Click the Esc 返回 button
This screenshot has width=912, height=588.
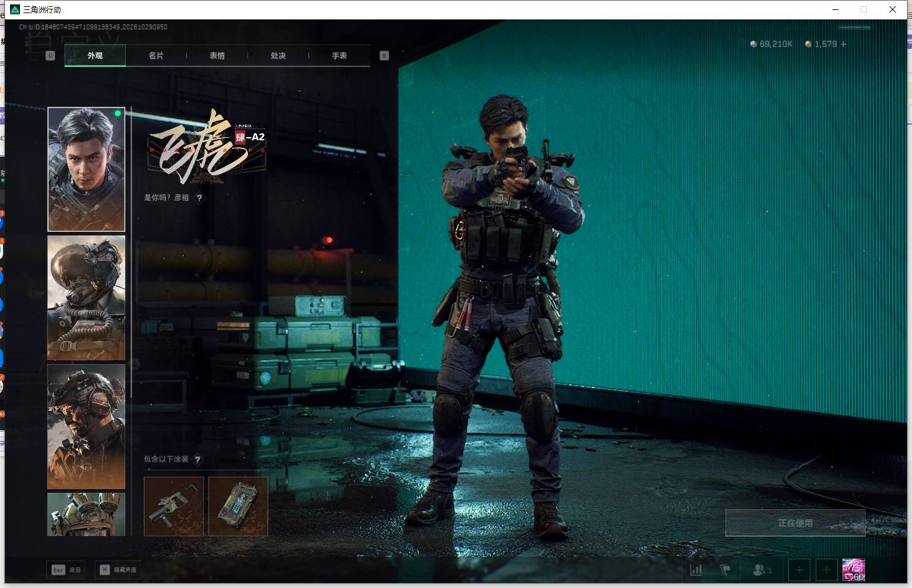point(66,570)
